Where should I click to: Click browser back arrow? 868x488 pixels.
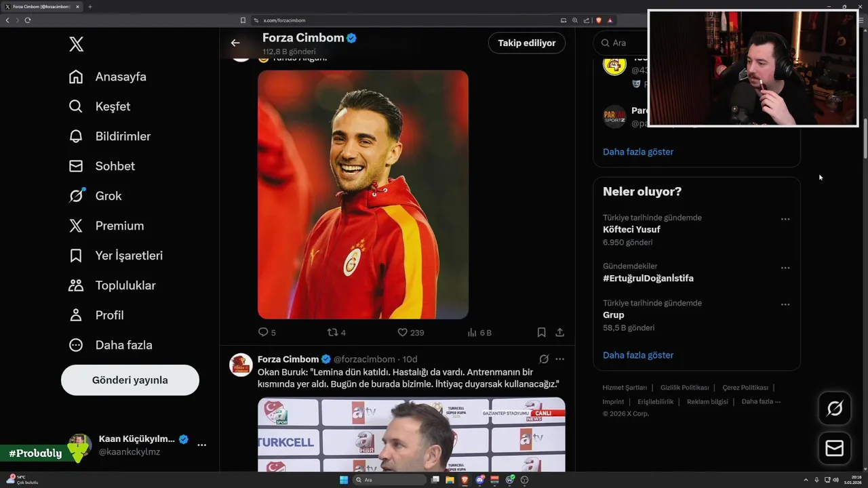[7, 20]
